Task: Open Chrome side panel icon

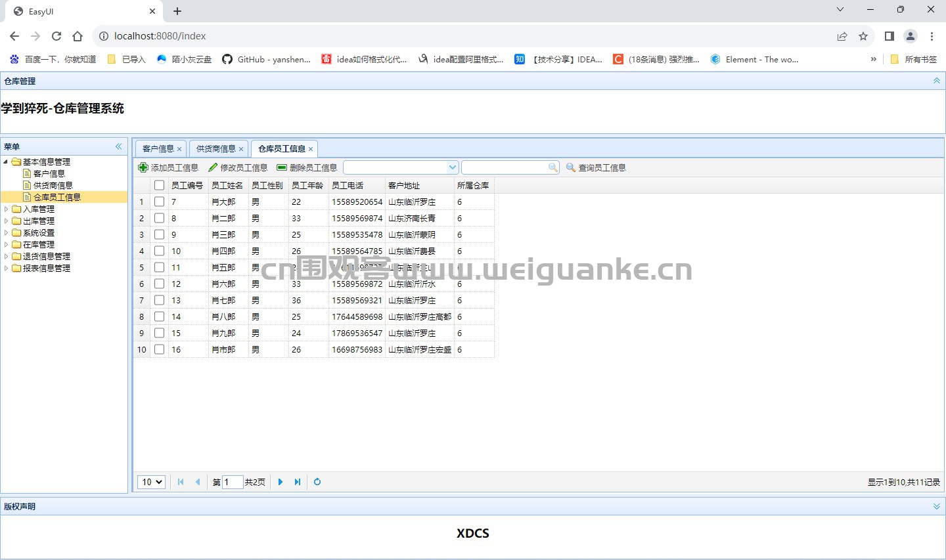Action: tap(890, 36)
